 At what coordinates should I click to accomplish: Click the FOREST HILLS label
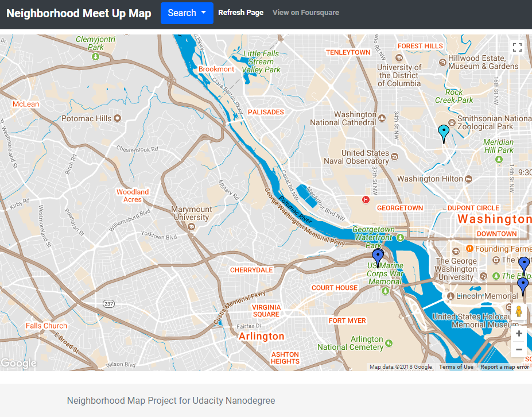tap(420, 46)
